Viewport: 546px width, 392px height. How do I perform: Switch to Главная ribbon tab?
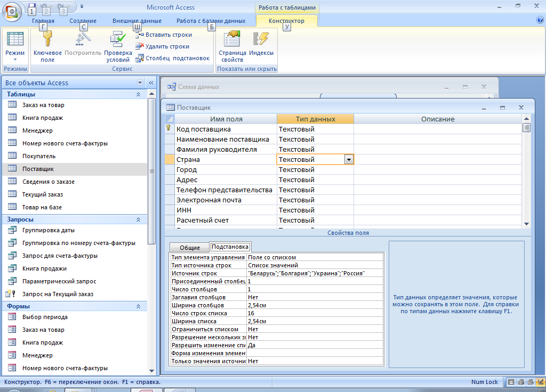pos(43,21)
